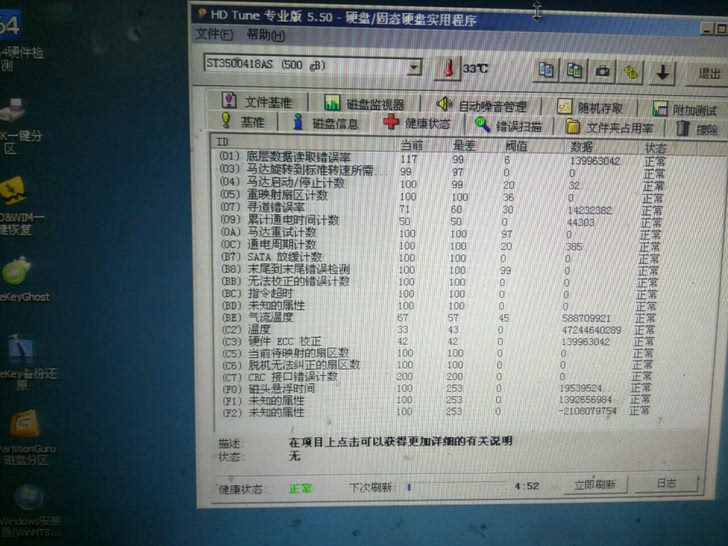The image size is (728, 546).
Task: Select the (09) 累计通电时间计数 row
Action: [440, 221]
